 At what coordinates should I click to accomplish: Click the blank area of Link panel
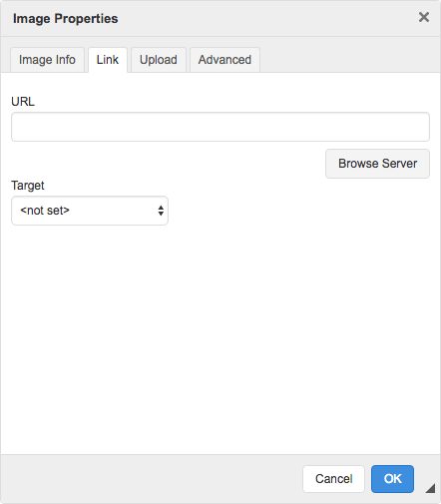click(220, 332)
